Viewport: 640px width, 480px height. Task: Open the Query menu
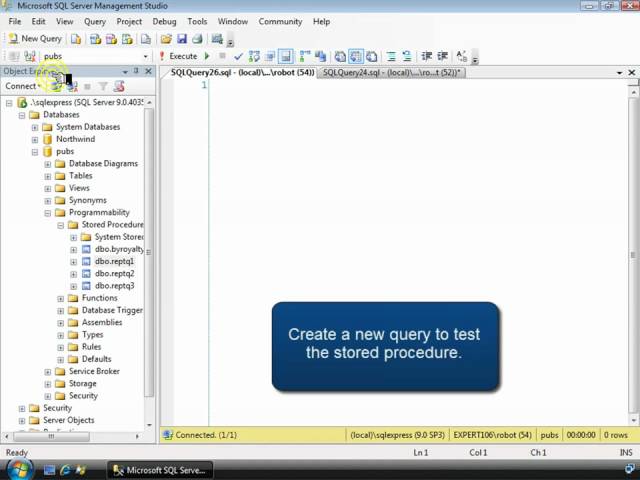[95, 22]
